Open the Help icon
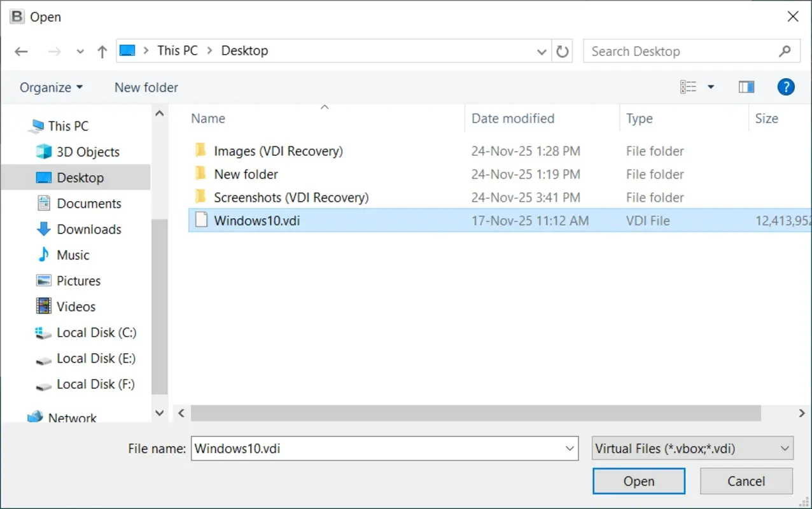Image resolution: width=812 pixels, height=509 pixels. click(x=786, y=87)
